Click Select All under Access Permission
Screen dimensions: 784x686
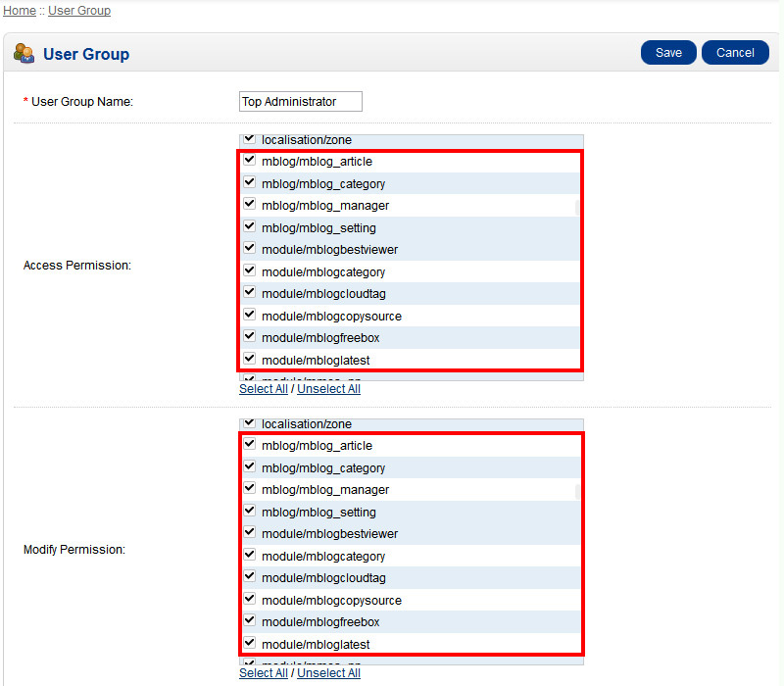point(264,389)
